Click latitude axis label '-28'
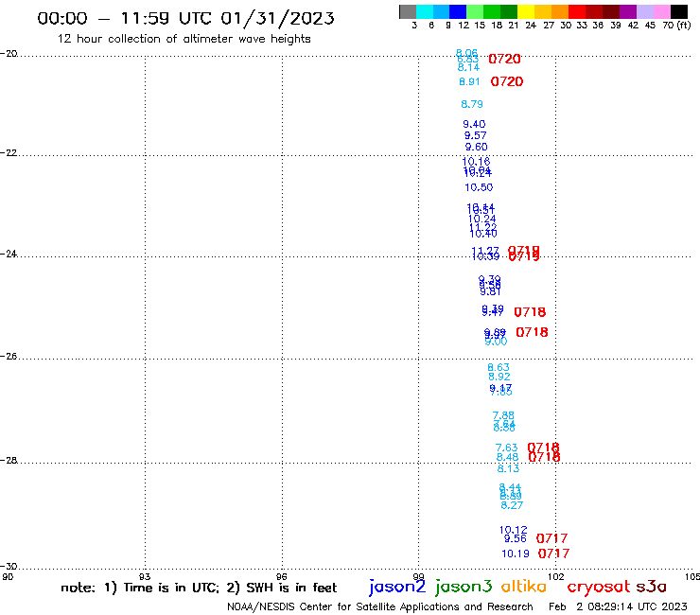Image resolution: width=700 pixels, height=615 pixels. pos(9,461)
